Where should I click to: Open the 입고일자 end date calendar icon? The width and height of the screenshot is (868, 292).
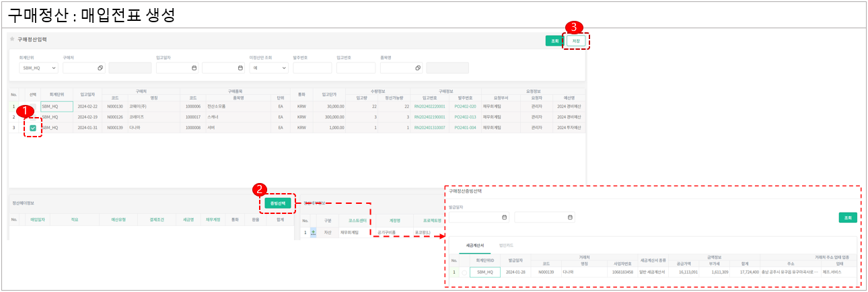pos(240,68)
